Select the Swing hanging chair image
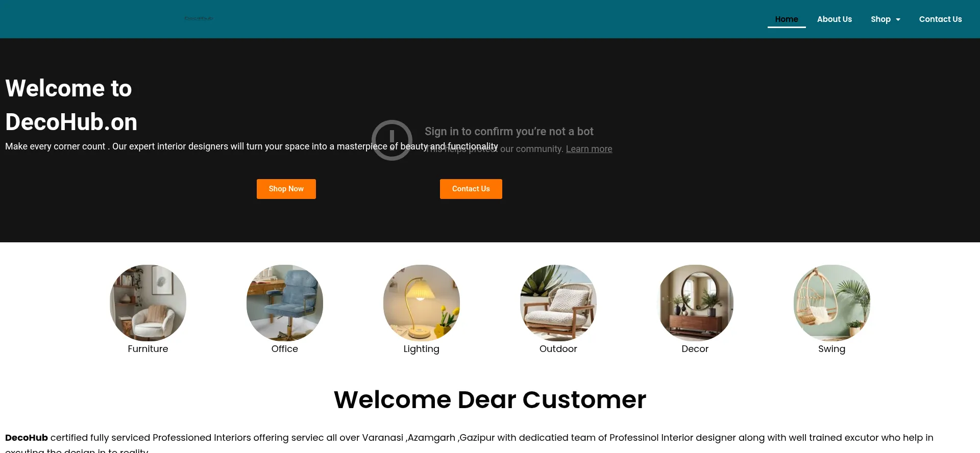 point(832,303)
